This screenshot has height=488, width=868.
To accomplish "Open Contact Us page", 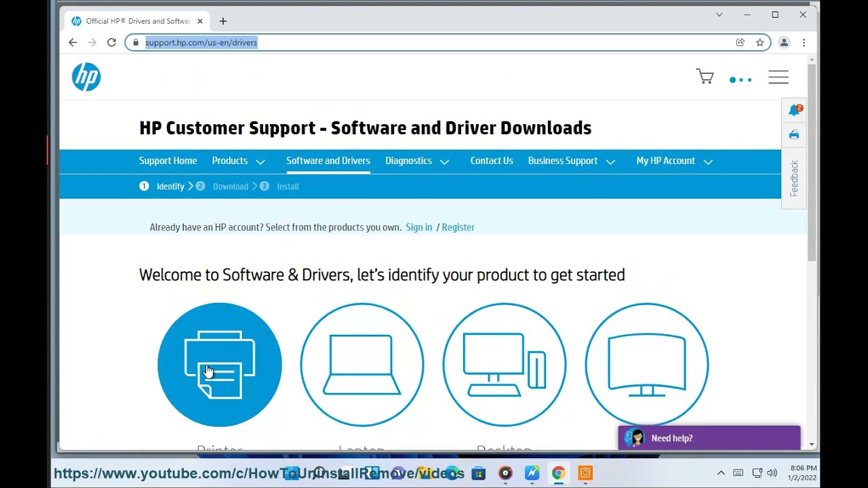I will pos(492,161).
